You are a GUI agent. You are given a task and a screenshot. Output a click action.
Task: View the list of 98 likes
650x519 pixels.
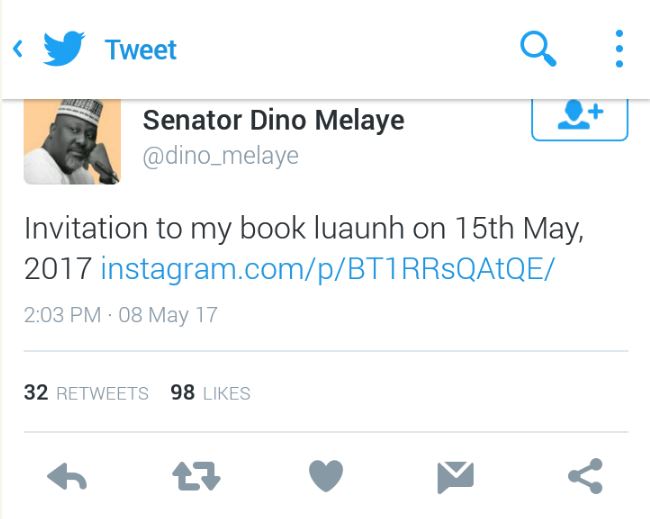(210, 393)
